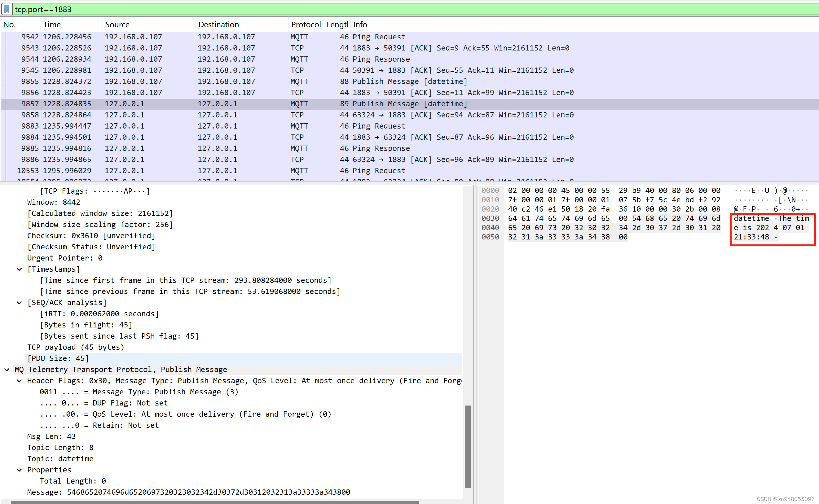Click the Info column header

[360, 25]
